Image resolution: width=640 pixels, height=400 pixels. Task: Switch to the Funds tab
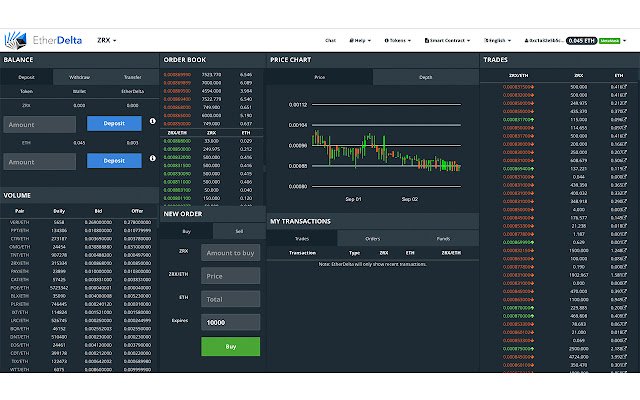tap(443, 239)
